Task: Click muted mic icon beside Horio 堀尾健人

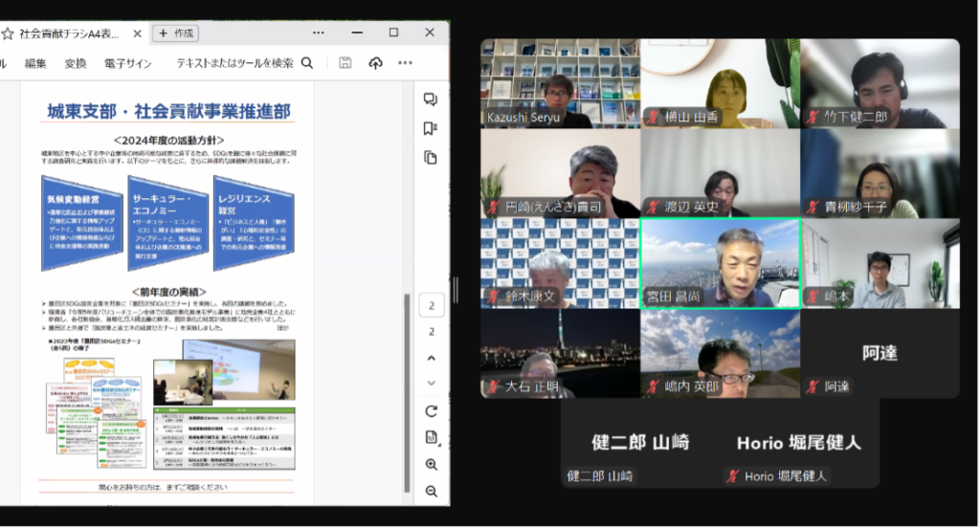Action: 733,476
